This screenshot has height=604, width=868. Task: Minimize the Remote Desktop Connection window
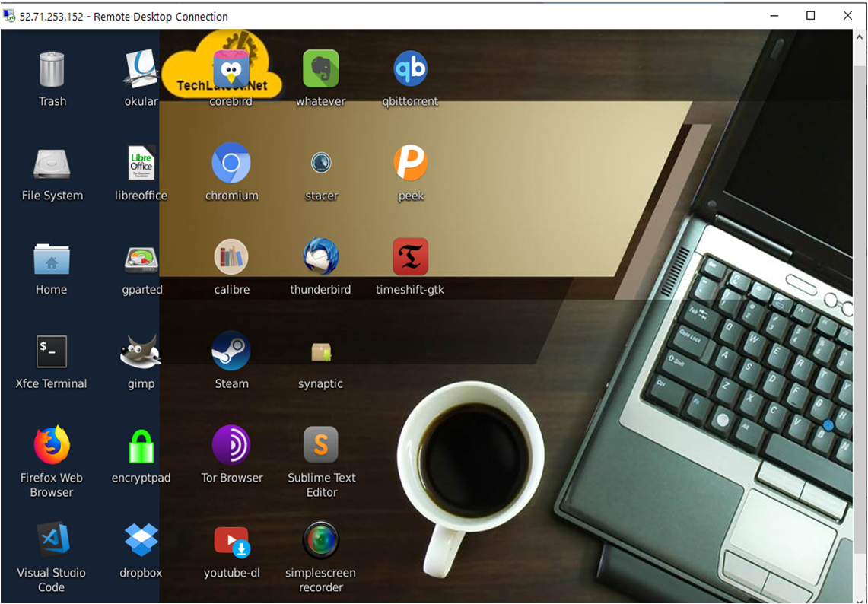[x=774, y=16]
